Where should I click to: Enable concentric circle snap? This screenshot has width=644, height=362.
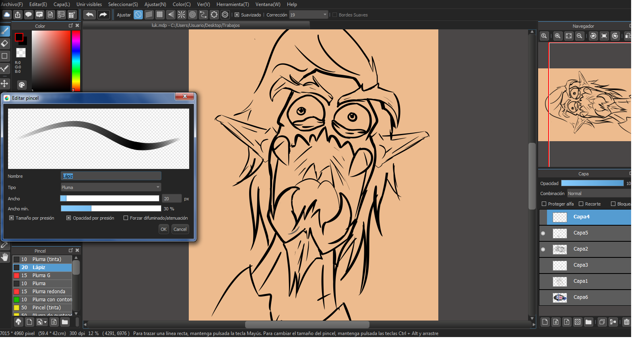pyautogui.click(x=192, y=15)
